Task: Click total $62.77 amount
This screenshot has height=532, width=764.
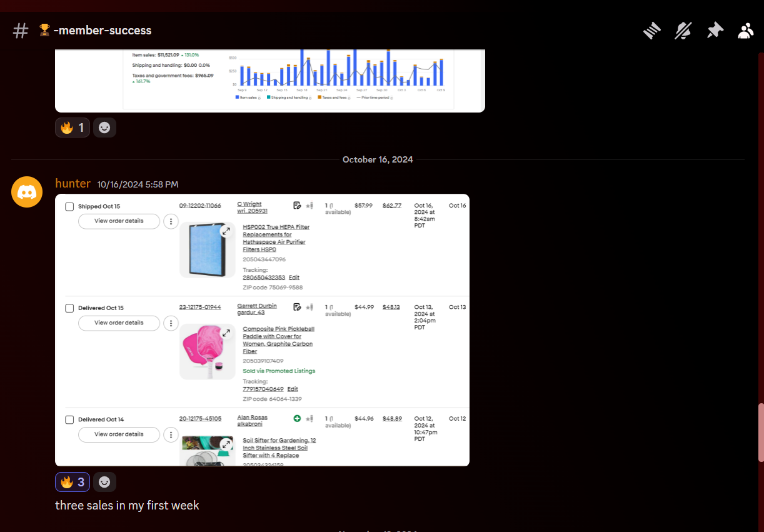Action: (x=392, y=205)
